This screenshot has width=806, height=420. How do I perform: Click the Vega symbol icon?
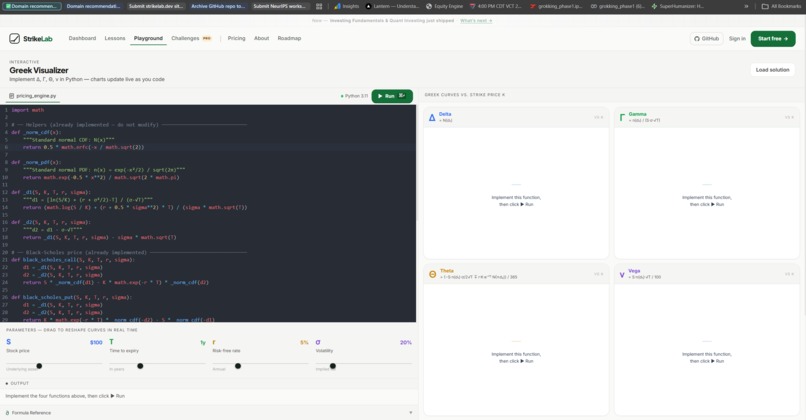pyautogui.click(x=622, y=275)
